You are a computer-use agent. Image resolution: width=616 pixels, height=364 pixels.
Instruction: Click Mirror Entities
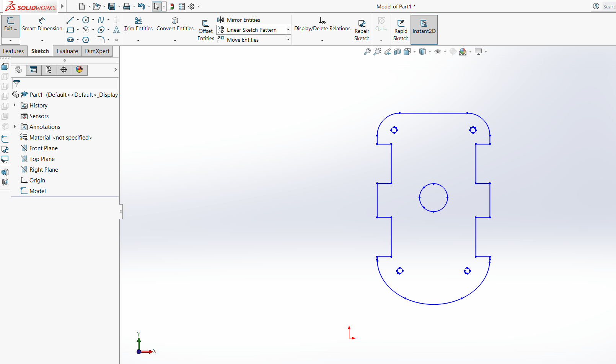point(239,20)
